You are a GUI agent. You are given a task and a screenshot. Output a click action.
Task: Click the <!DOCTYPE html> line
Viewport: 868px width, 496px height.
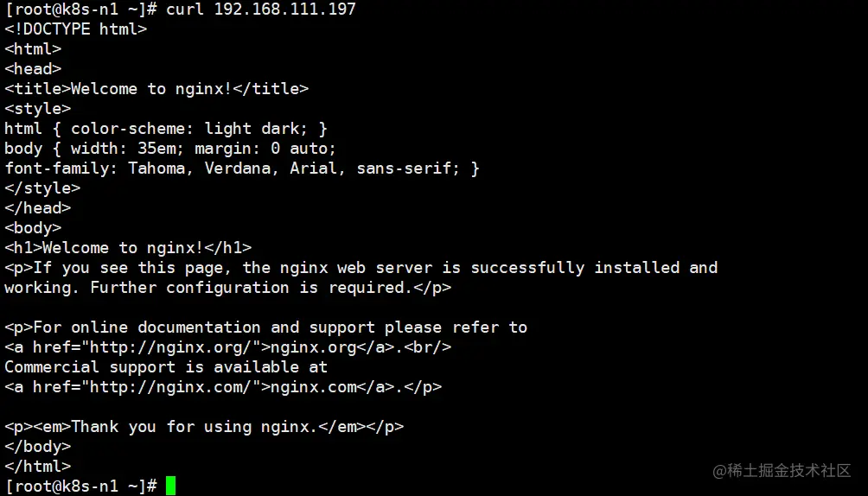76,29
